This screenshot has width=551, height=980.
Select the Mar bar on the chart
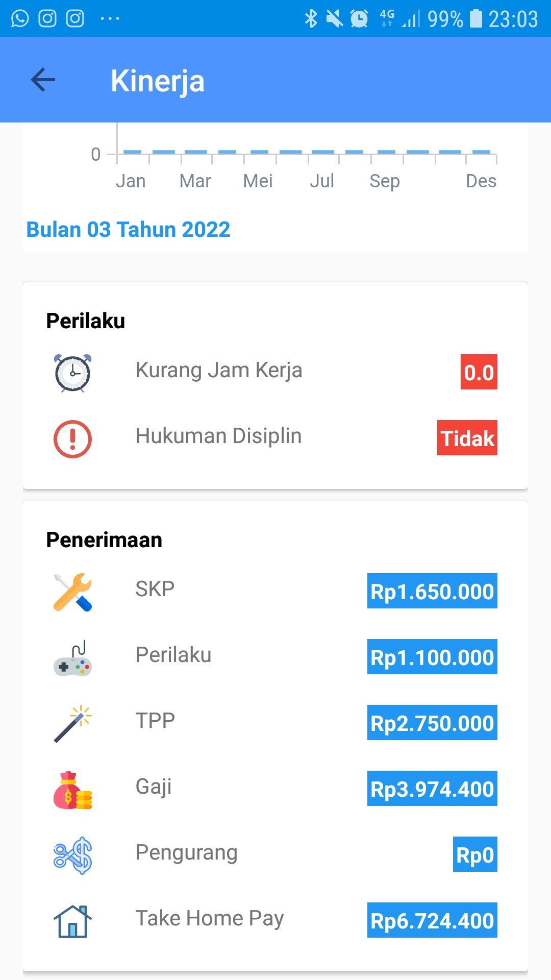coord(196,152)
